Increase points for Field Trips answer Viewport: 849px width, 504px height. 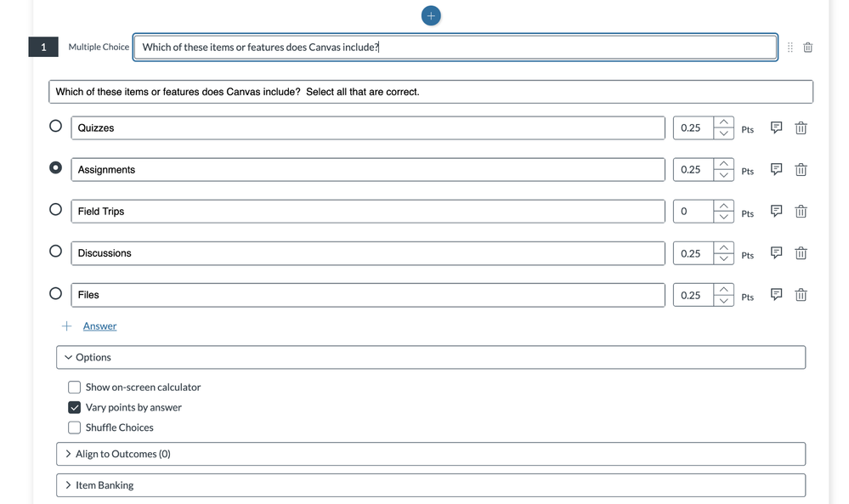(723, 206)
